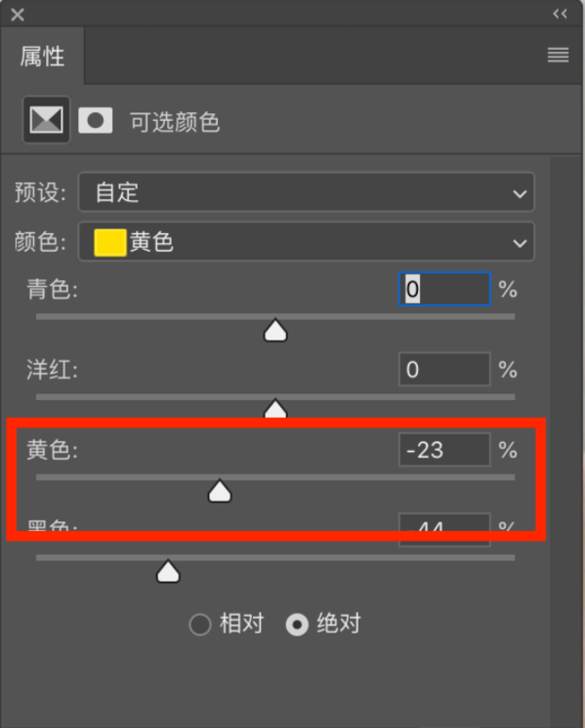Viewport: 585px width, 728px height.
Task: Close the panel with the X icon
Action: pyautogui.click(x=18, y=15)
